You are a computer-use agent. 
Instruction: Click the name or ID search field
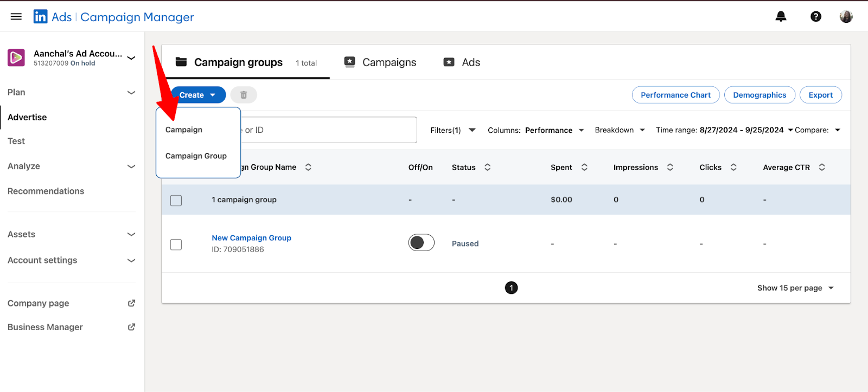coord(328,130)
